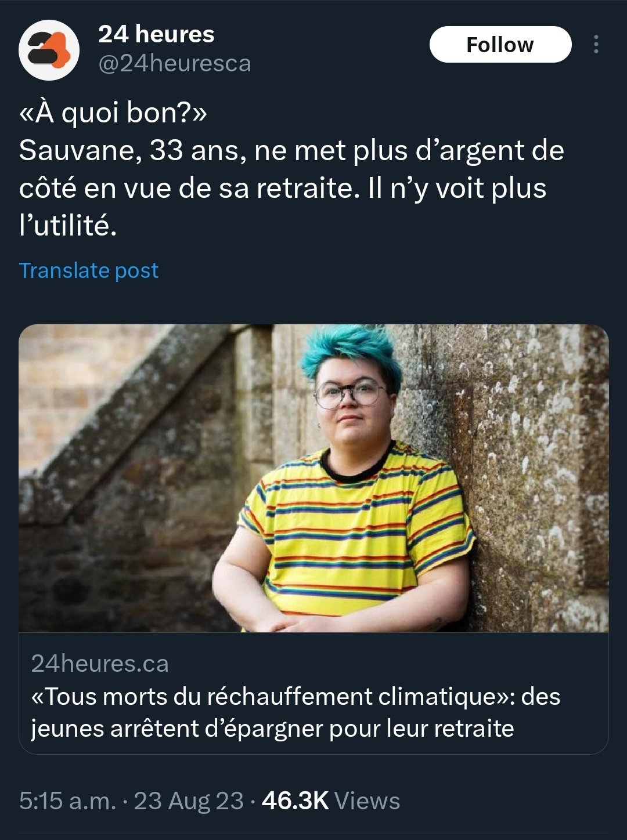Image resolution: width=627 pixels, height=840 pixels.
Task: Click the "Views" label beside the count
Action: (367, 801)
